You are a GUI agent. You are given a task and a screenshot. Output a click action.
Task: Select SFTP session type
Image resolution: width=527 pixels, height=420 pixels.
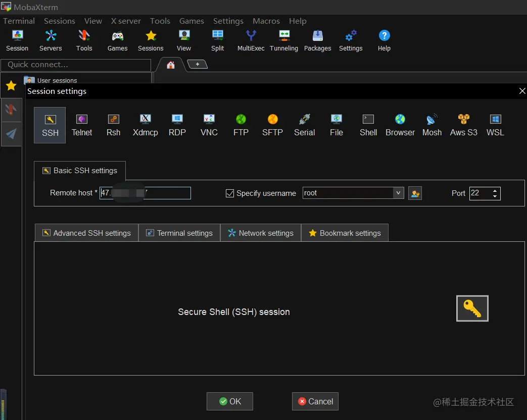tap(272, 125)
